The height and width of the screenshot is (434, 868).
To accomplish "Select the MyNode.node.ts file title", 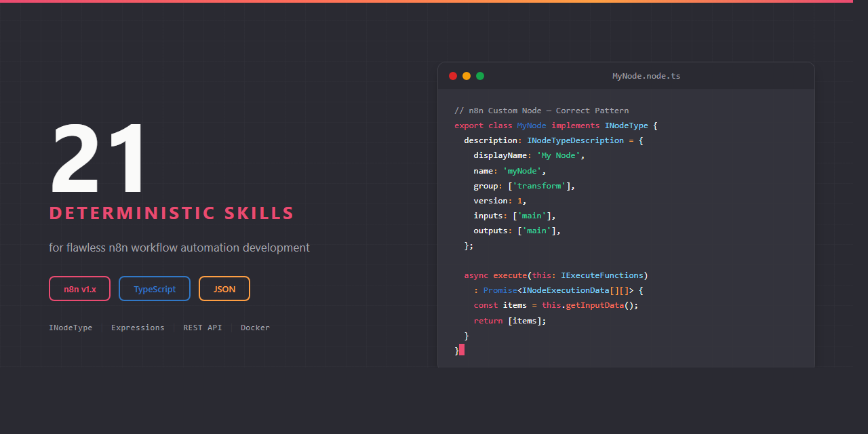I will (646, 76).
